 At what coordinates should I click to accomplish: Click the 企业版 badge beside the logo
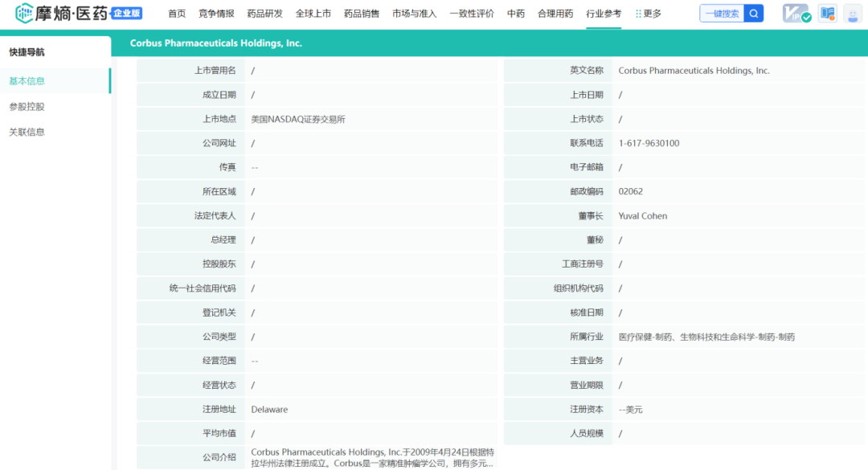coord(127,14)
